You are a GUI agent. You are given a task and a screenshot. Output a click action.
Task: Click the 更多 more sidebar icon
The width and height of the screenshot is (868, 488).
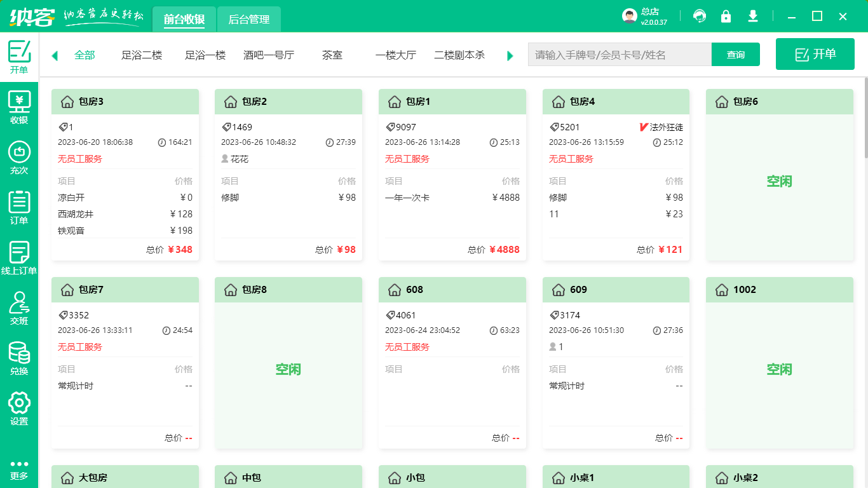[19, 468]
